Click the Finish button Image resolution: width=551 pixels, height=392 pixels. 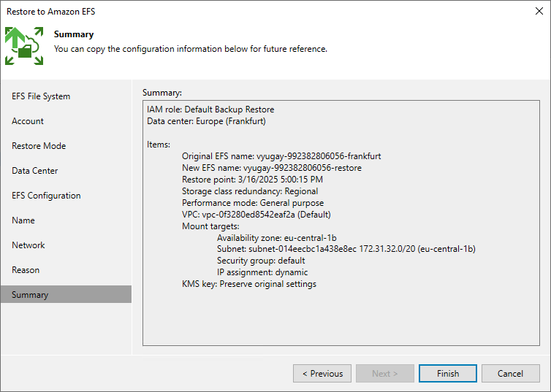click(x=448, y=374)
